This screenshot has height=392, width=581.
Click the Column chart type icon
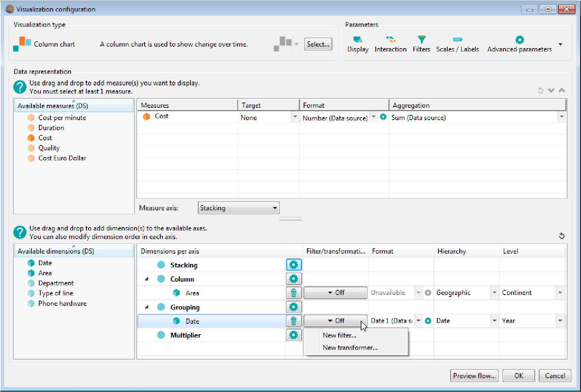click(x=22, y=44)
